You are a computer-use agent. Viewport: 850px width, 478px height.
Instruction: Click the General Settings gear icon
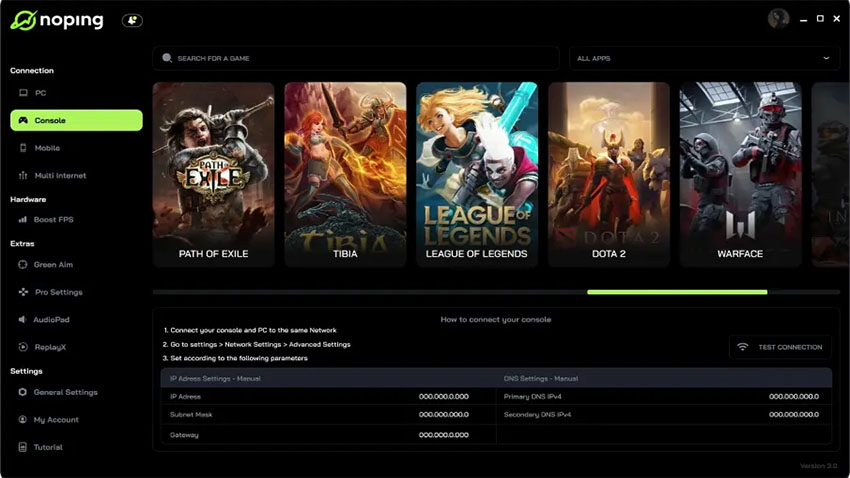[x=22, y=392]
